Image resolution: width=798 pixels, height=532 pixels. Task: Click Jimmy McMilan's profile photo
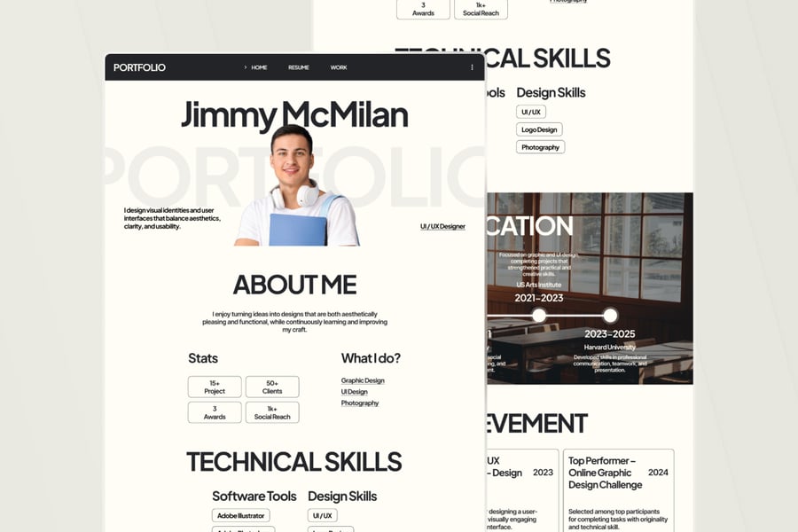[x=296, y=186]
